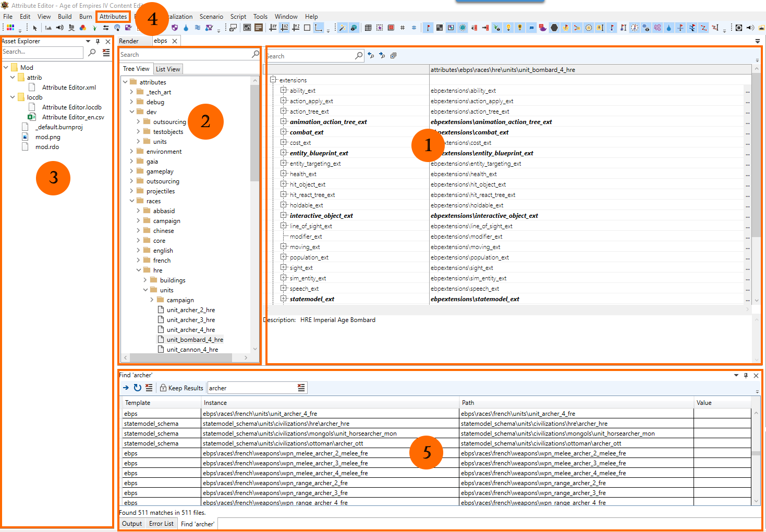Click the speaker audio icon in left toolbar
The width and height of the screenshot is (766, 532).
[x=59, y=28]
